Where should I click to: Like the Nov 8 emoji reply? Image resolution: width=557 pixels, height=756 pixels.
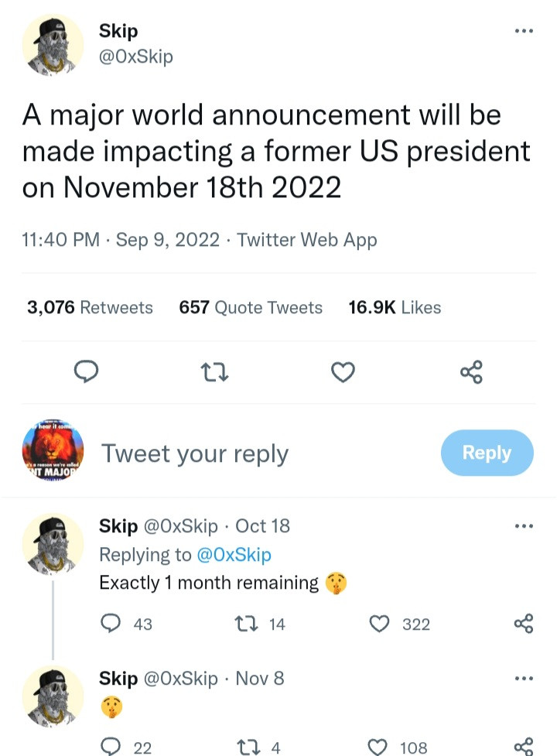[378, 747]
